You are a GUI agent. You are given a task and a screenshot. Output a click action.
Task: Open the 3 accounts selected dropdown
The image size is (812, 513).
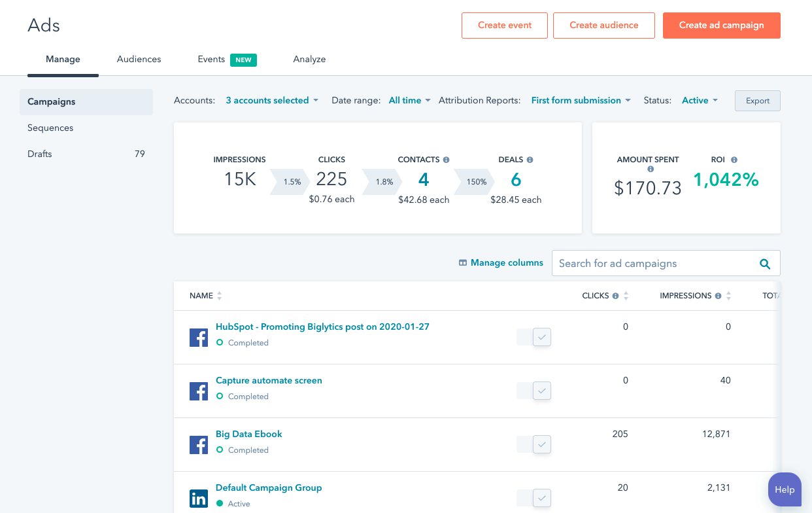pos(272,100)
